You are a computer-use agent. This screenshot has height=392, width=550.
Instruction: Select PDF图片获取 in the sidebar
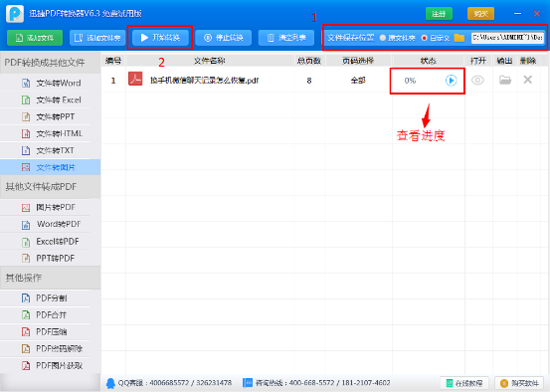50,366
